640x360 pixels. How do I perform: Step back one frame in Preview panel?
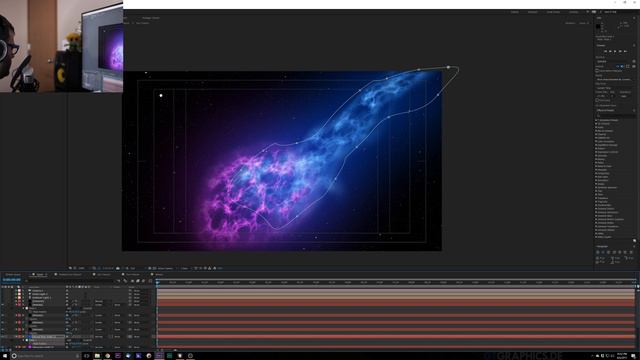(x=610, y=51)
